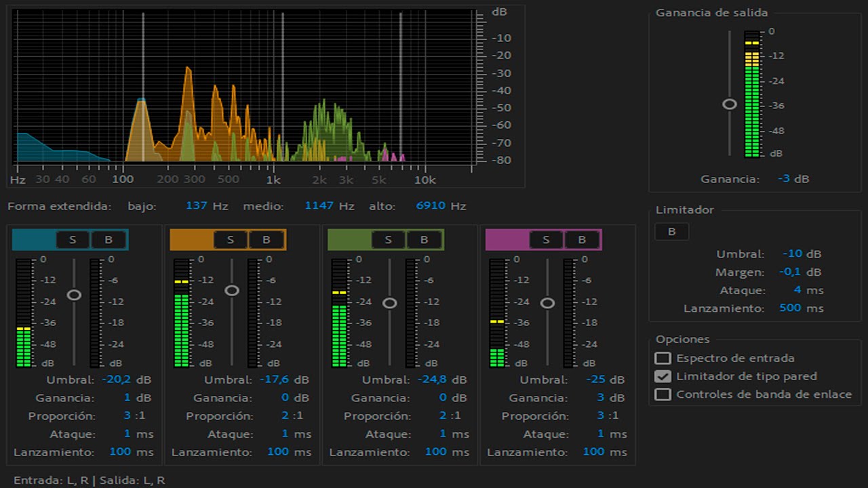Screen dimensions: 868x488
Task: Edit blue band Lanzamiento value 100
Action: (x=120, y=451)
